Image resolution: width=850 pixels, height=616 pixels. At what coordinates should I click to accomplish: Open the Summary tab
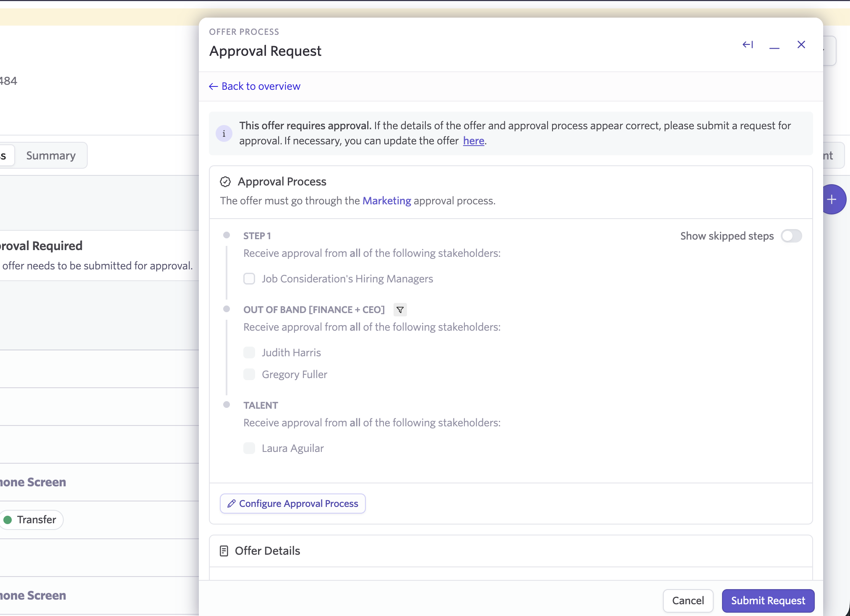tap(51, 156)
